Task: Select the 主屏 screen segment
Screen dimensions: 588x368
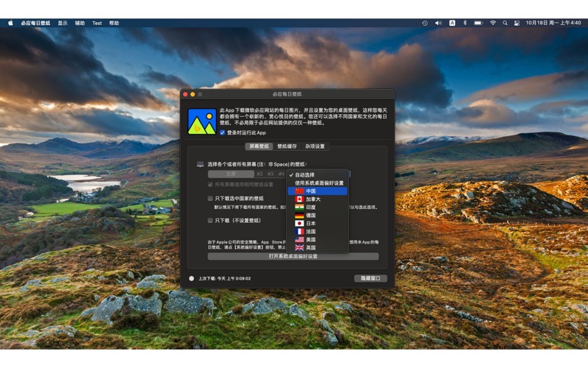Action: tap(231, 174)
